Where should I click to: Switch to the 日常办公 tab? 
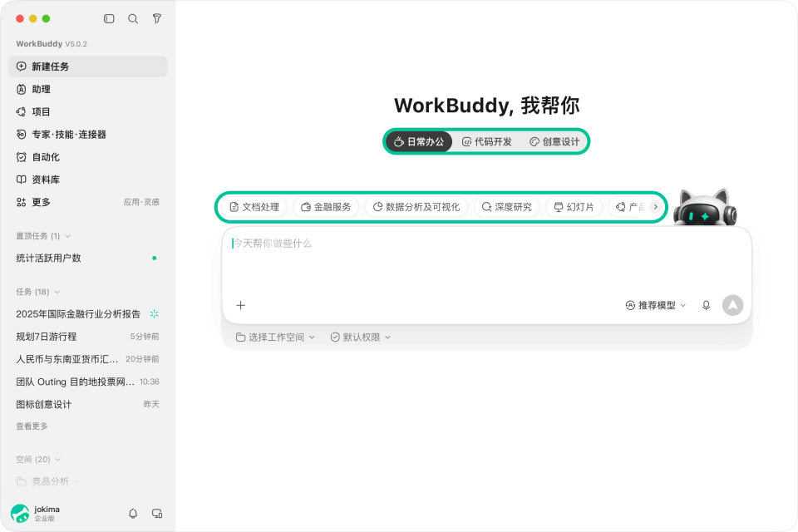coord(419,142)
